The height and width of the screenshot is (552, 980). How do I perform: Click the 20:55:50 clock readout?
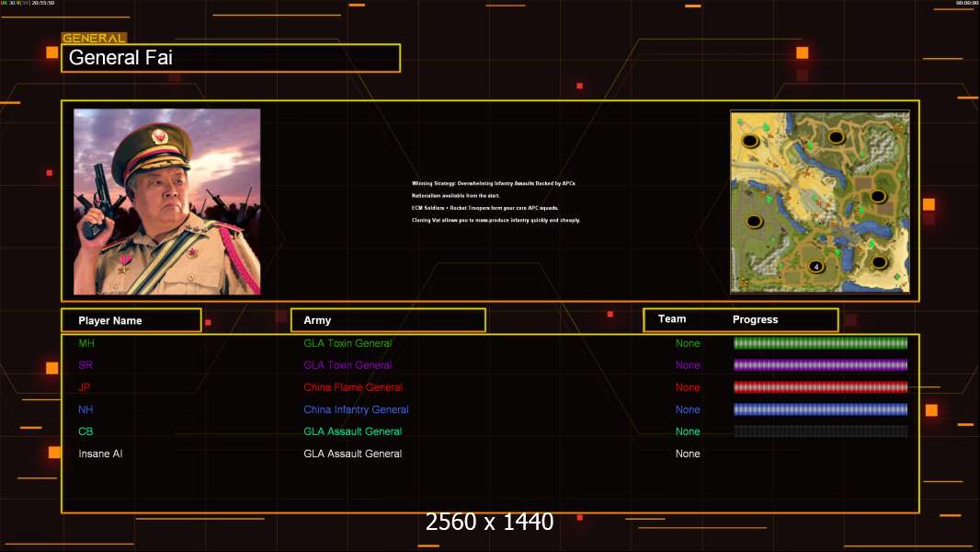point(43,3)
